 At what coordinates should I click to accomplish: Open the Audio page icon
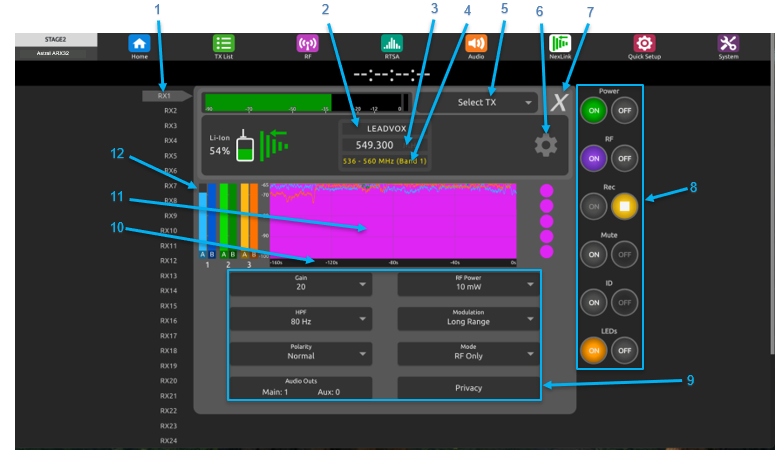point(476,44)
